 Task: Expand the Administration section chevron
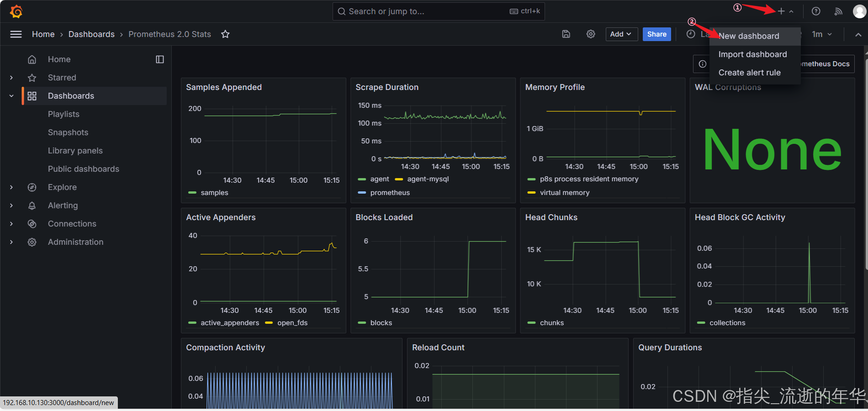11,242
